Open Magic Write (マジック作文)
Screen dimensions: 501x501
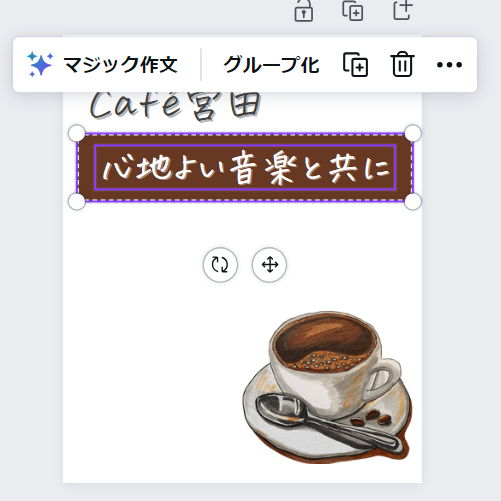102,64
